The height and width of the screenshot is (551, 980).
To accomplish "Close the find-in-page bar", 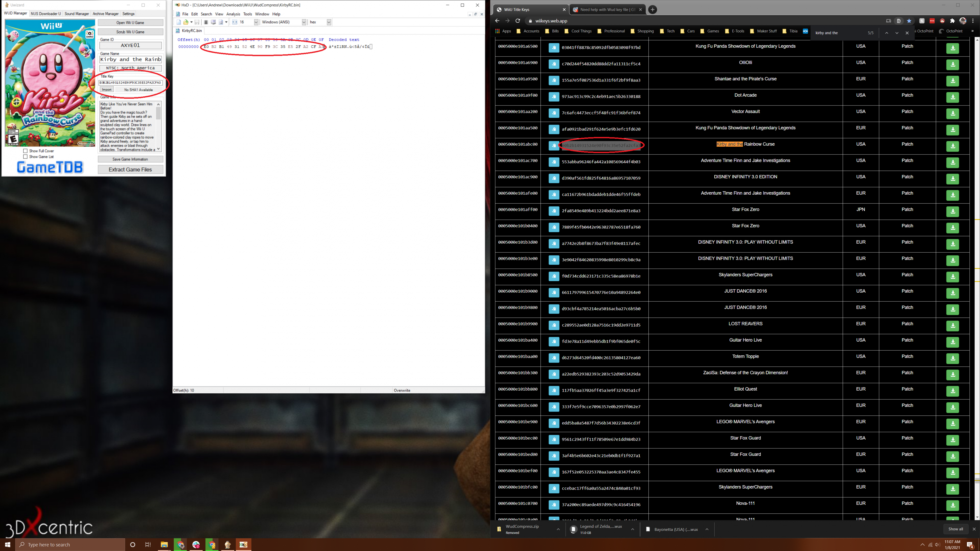I will pos(907,33).
